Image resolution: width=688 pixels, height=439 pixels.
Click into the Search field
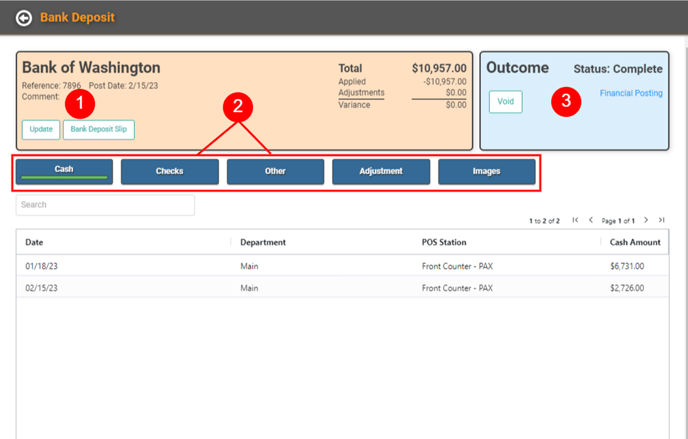coord(105,205)
